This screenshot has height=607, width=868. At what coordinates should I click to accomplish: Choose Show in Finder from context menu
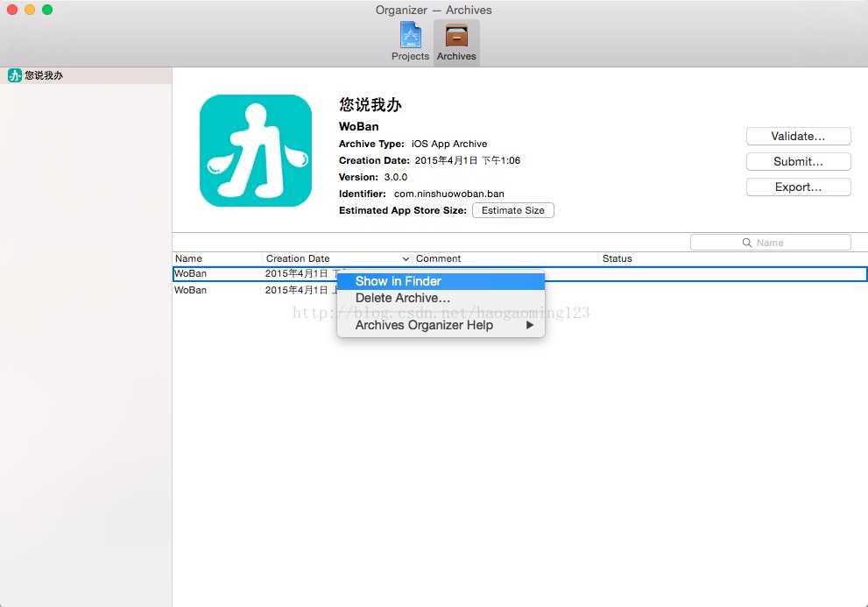(x=441, y=281)
